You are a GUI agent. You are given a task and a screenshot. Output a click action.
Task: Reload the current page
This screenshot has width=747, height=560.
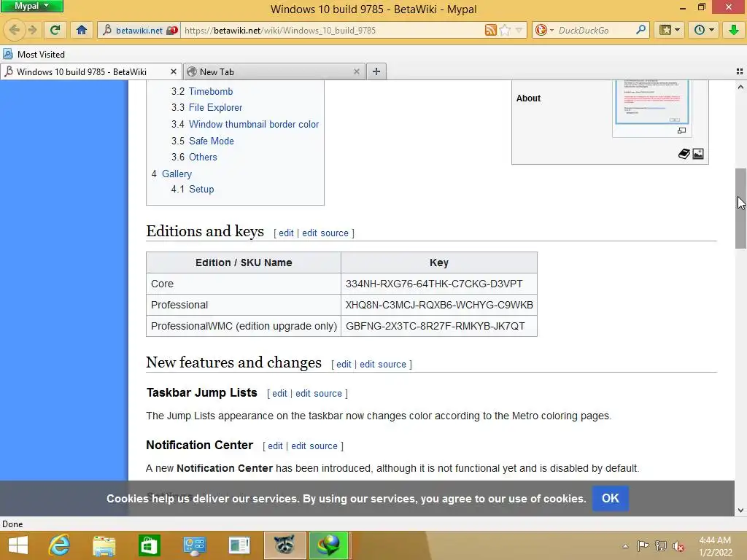pyautogui.click(x=55, y=30)
